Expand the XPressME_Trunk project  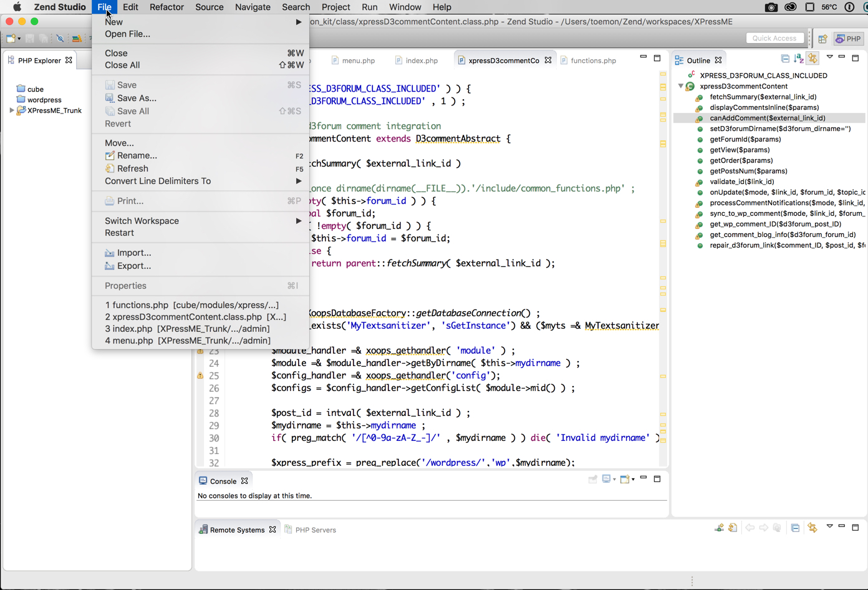pos(11,110)
